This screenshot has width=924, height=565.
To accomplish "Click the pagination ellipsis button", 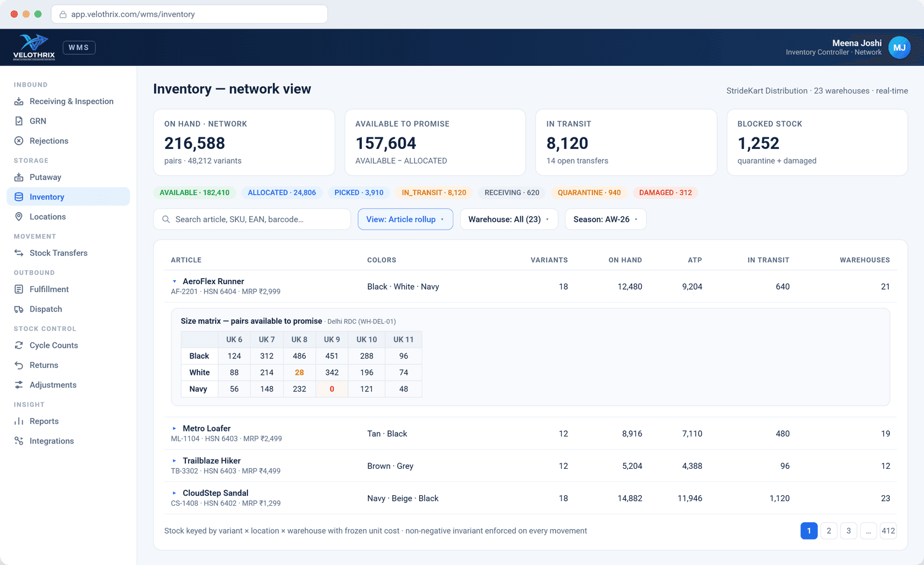I will tap(868, 531).
